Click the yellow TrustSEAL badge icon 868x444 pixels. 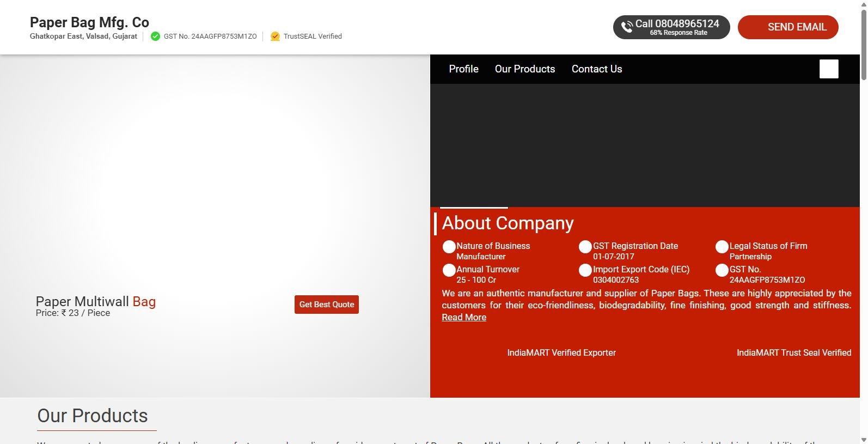click(x=275, y=37)
